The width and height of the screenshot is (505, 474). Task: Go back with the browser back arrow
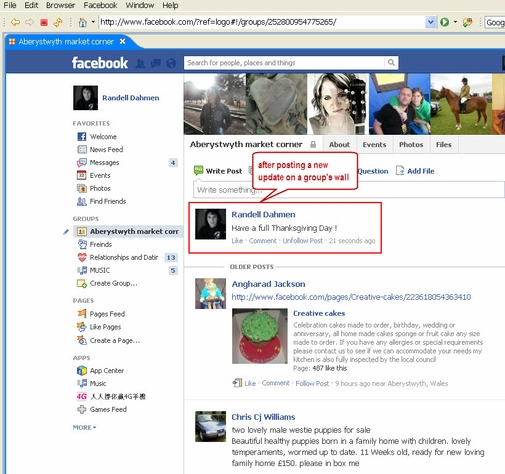15,22
